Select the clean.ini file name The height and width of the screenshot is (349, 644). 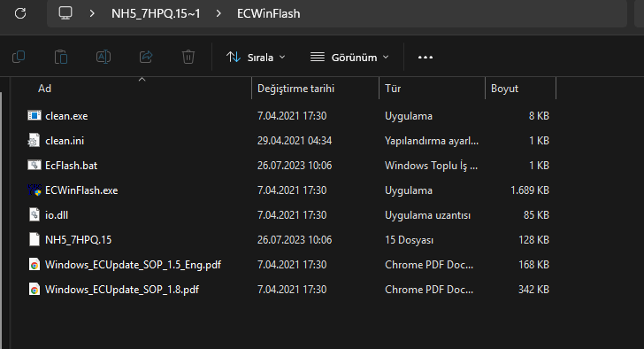point(65,141)
